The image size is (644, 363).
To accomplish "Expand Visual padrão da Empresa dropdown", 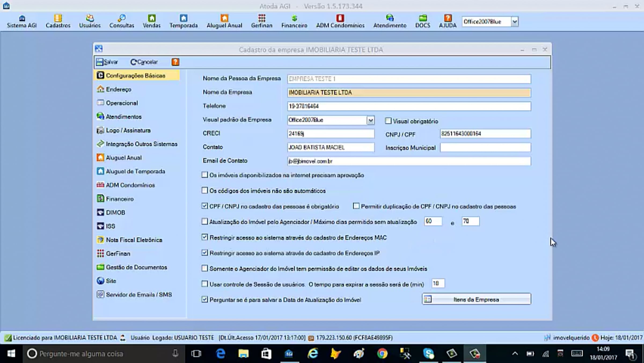I will [x=370, y=120].
